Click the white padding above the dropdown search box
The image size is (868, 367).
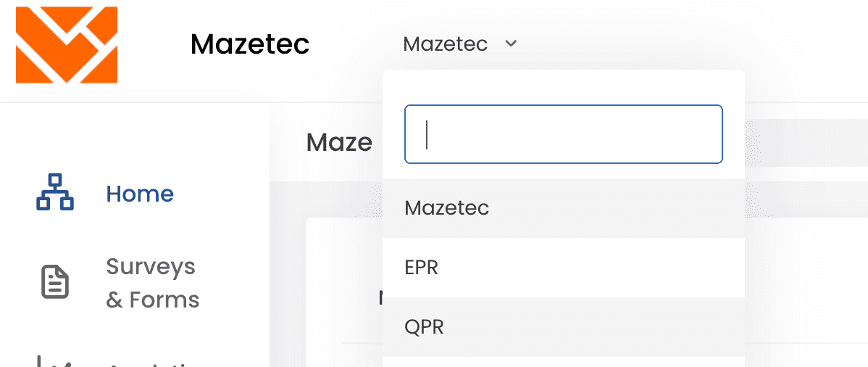[x=564, y=87]
